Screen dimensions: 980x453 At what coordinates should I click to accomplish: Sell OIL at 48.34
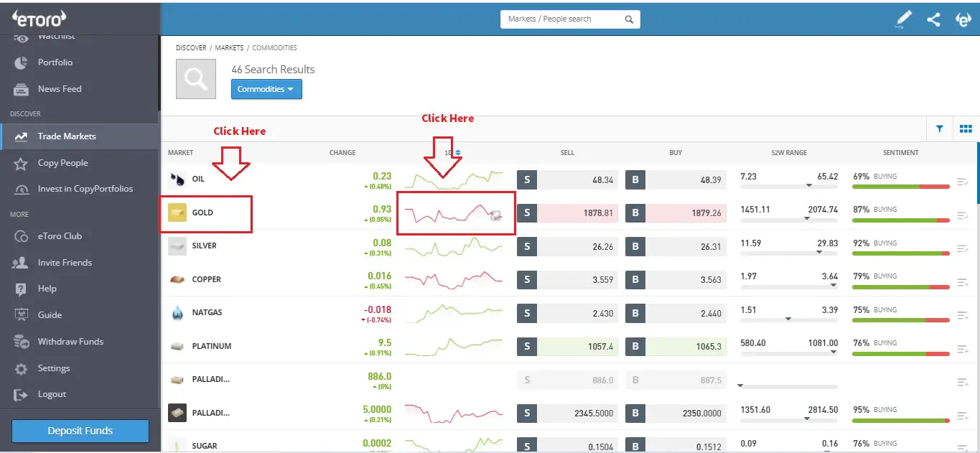point(567,179)
